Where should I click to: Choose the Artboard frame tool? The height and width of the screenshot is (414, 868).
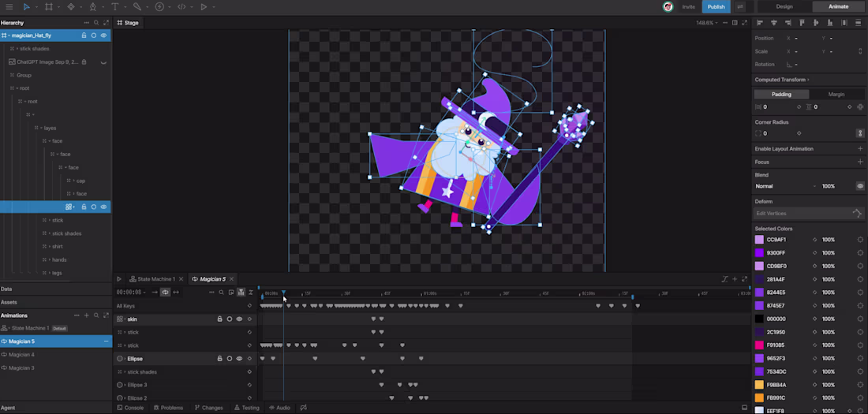coord(49,6)
